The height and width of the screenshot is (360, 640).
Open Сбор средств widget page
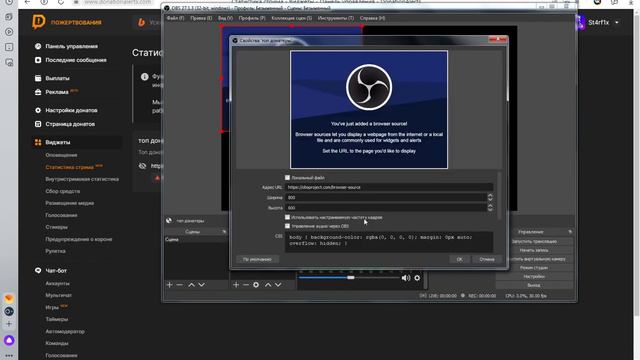point(62,191)
